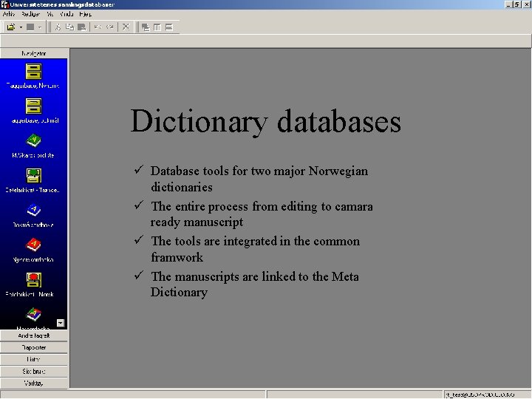Open the Nynorskordboka red book icon
The width and height of the screenshot is (532, 399).
(33, 245)
